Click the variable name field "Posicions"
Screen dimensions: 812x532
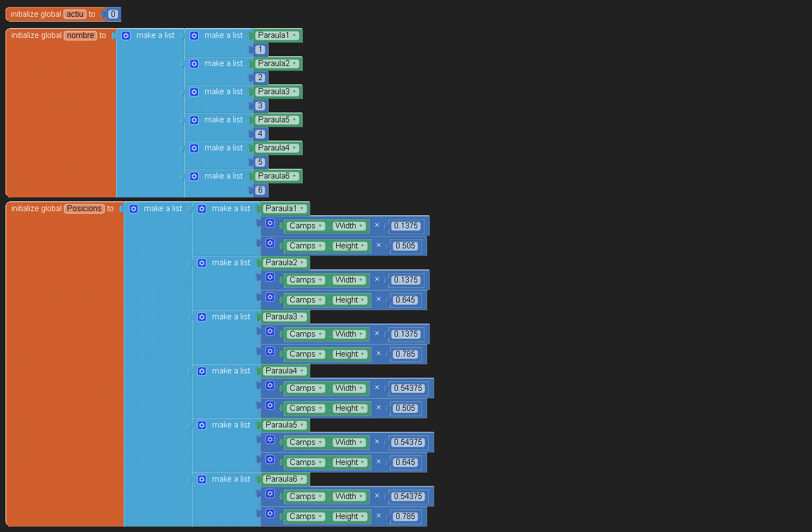pyautogui.click(x=84, y=209)
